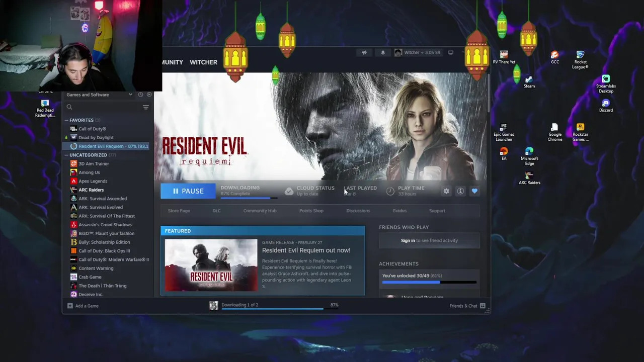Open ARC Raiders desktop shortcut
This screenshot has width=644, height=362.
(529, 178)
